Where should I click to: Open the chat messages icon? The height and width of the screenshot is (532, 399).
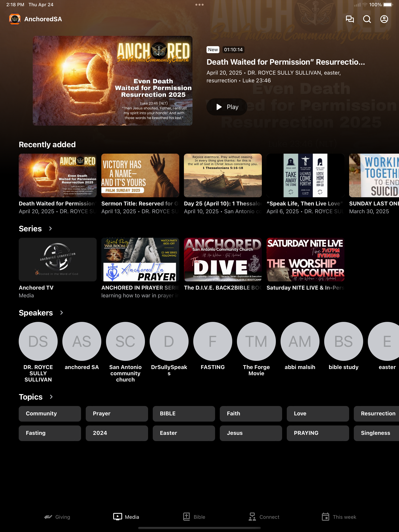click(x=350, y=19)
